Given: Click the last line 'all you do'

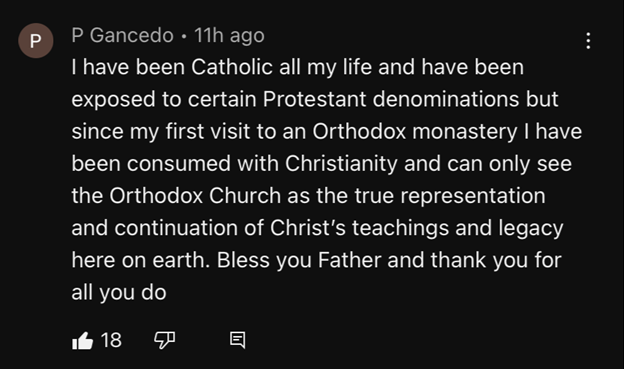Looking at the screenshot, I should tap(119, 293).
